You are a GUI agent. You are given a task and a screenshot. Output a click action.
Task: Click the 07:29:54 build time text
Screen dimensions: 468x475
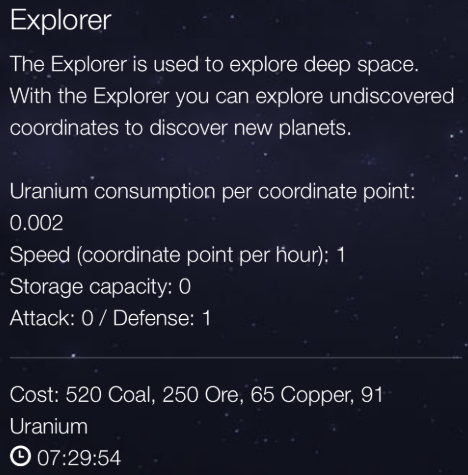79,458
